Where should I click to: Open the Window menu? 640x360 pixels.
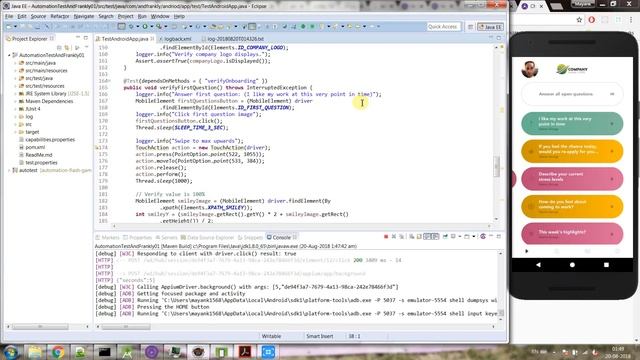coord(160,16)
